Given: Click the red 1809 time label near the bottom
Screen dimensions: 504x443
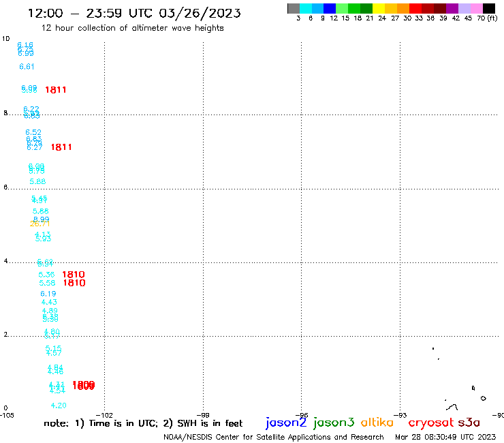Looking at the screenshot, I should (84, 386).
